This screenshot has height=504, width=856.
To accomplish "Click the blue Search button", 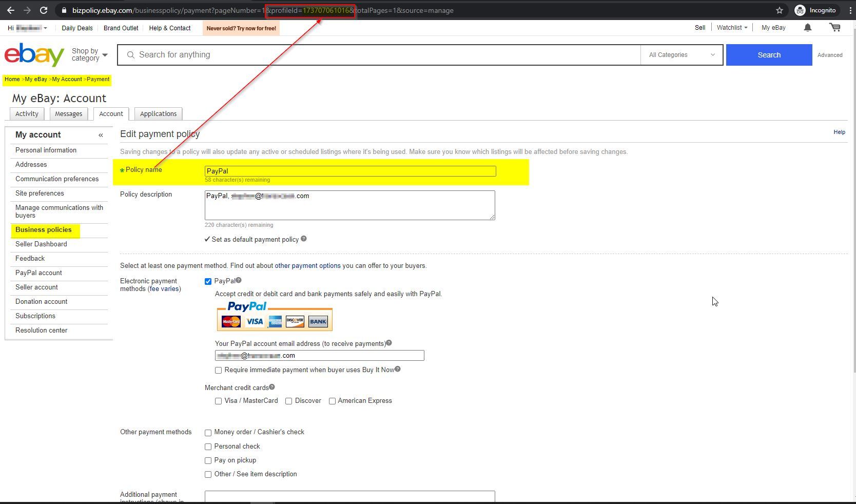I will [x=769, y=55].
